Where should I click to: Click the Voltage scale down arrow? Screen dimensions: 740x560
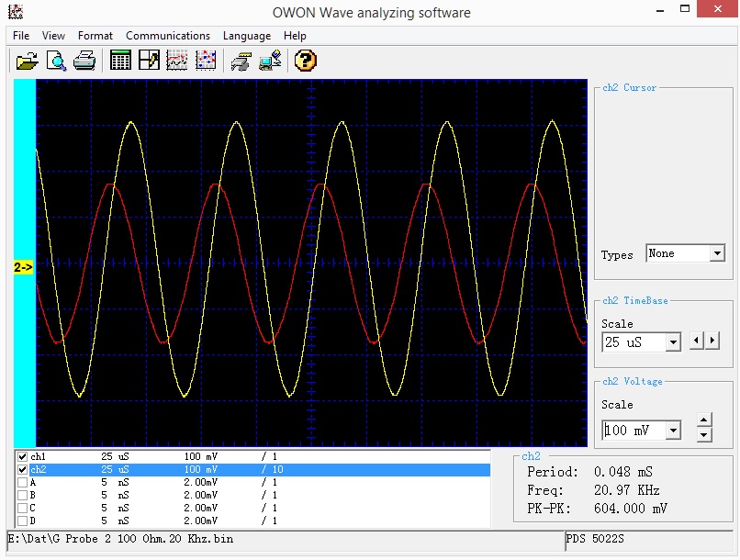tap(704, 434)
